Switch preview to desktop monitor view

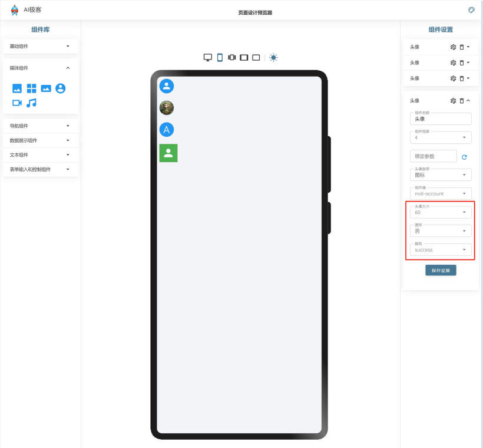coord(207,57)
